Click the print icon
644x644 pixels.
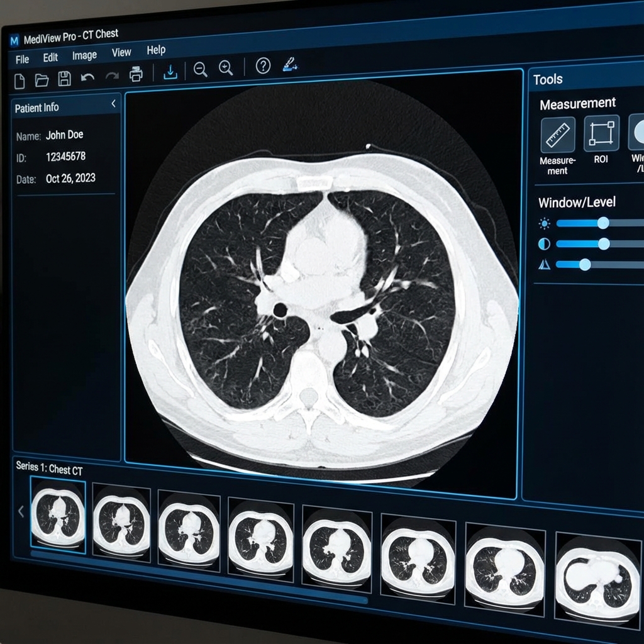135,73
